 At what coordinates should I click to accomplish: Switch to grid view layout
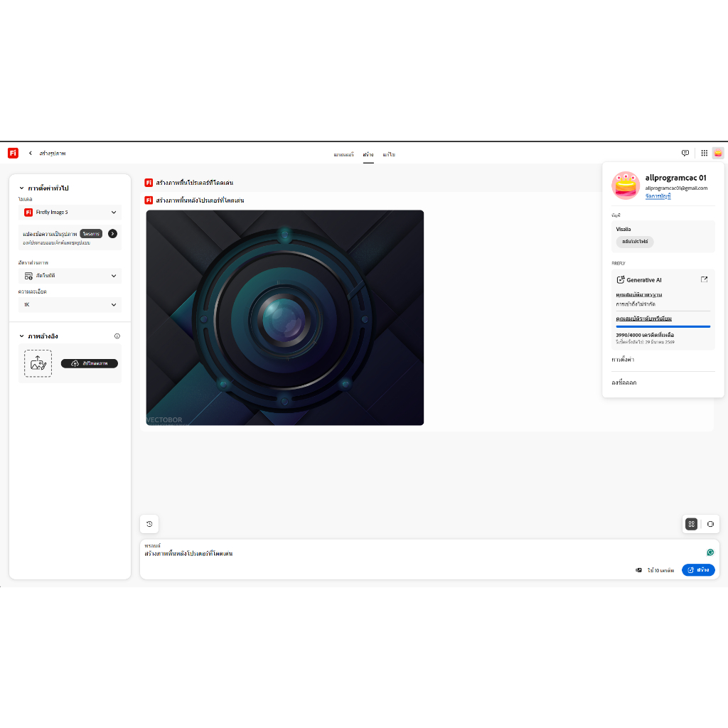691,524
